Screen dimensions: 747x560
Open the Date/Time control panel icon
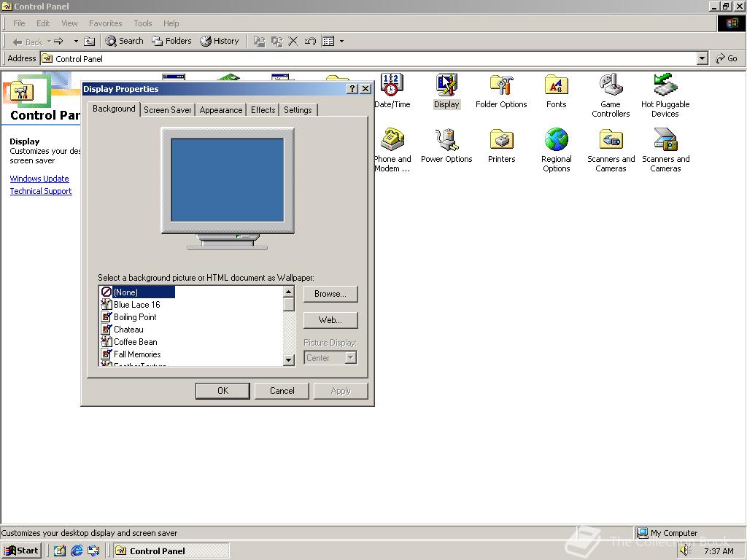tap(391, 85)
